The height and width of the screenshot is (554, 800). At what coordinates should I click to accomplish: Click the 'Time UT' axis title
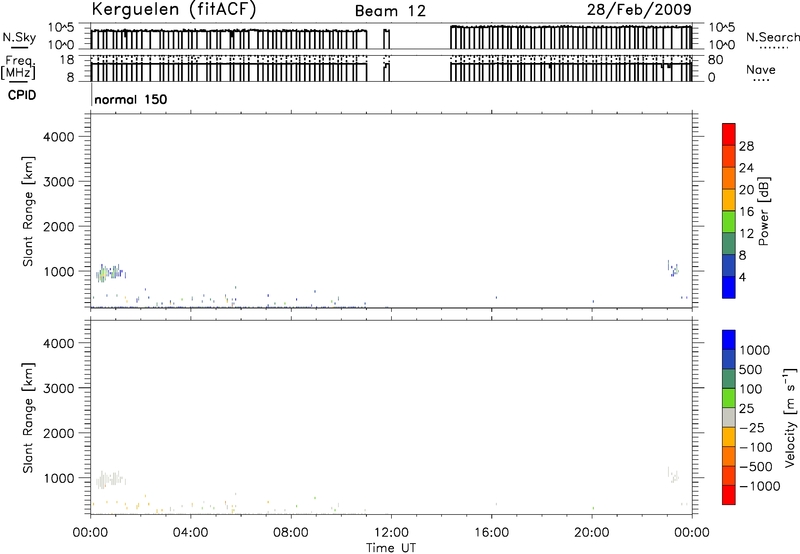click(x=391, y=548)
